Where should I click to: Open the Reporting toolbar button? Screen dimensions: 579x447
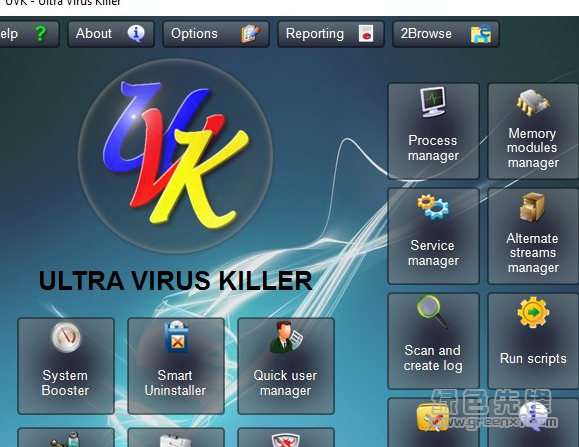(x=330, y=34)
